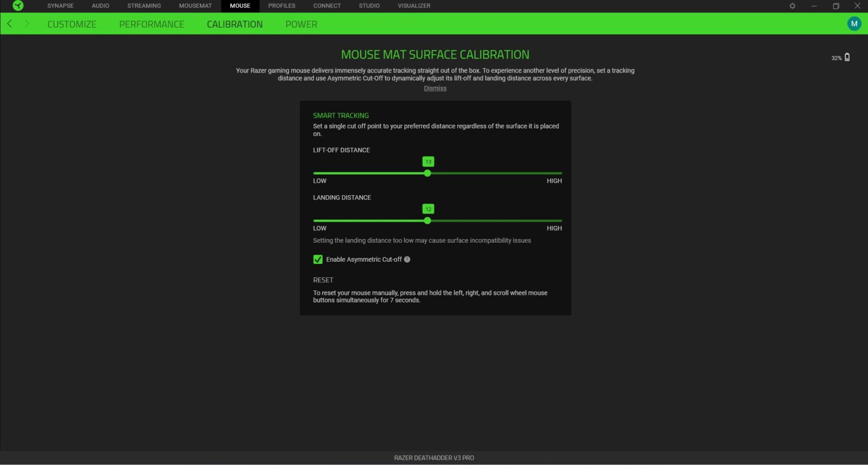868x465 pixels.
Task: Disable the Enable Asymmetric Cut-off checkbox
Action: coord(318,260)
